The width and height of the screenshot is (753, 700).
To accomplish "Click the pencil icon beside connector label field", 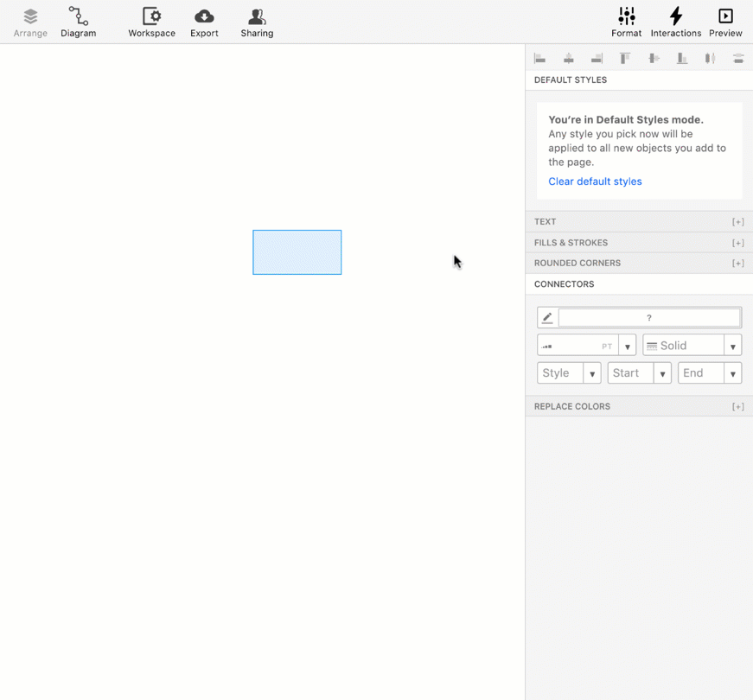I will tap(547, 317).
